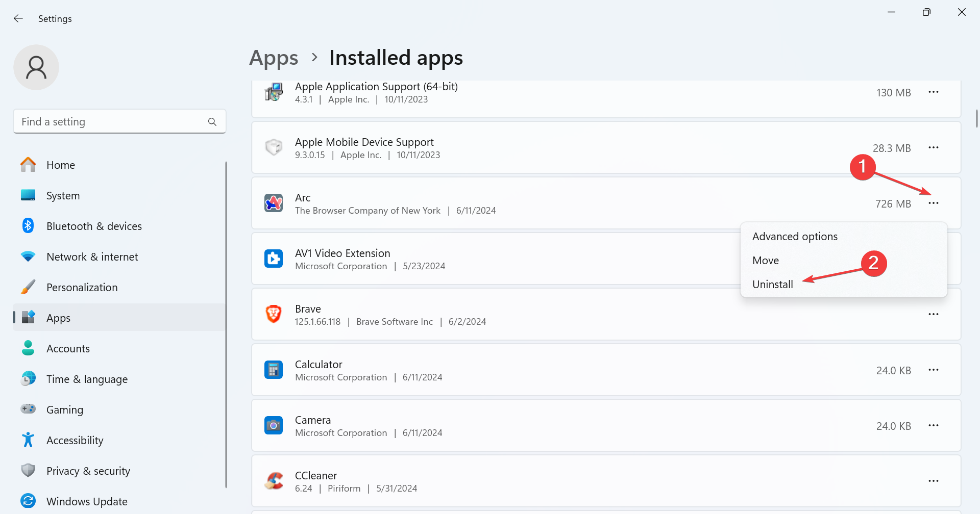
Task: Click the Apps breadcrumb link
Action: (274, 58)
